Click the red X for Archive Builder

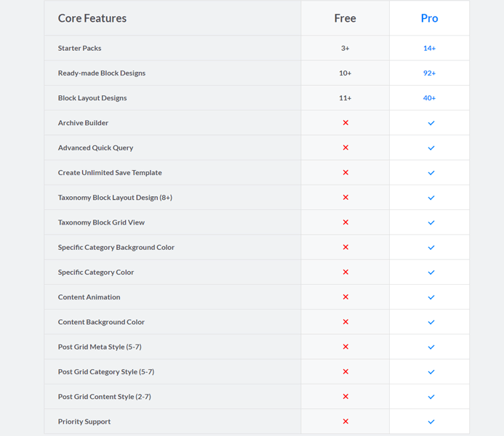(345, 123)
